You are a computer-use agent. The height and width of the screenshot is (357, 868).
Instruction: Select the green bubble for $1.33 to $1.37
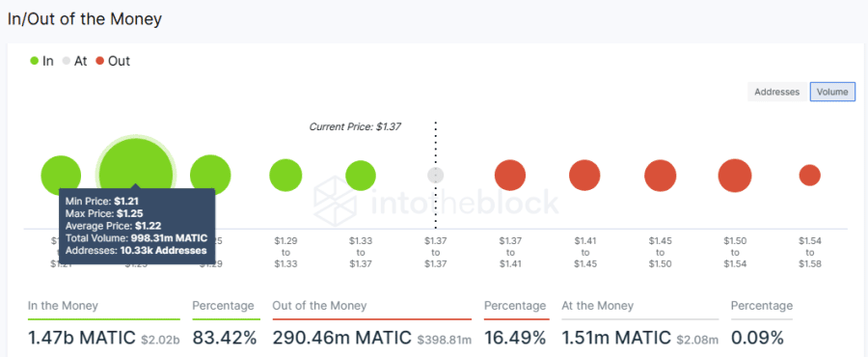click(x=361, y=176)
